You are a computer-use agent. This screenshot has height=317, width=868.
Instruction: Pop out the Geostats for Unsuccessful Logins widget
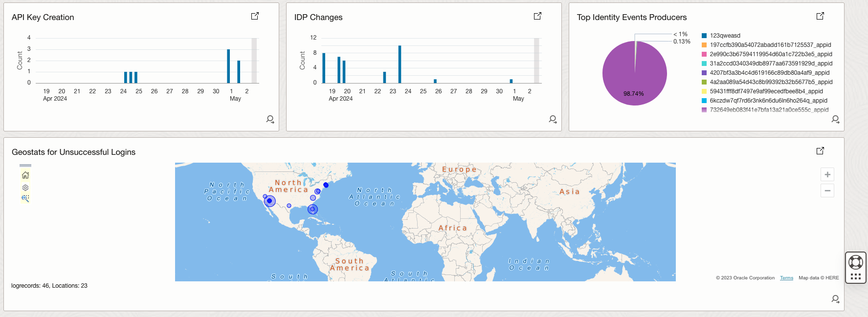pyautogui.click(x=820, y=151)
